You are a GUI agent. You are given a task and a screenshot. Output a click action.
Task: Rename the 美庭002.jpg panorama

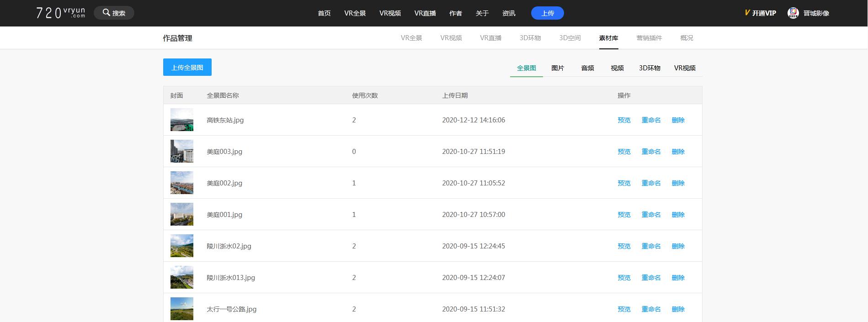click(x=650, y=183)
